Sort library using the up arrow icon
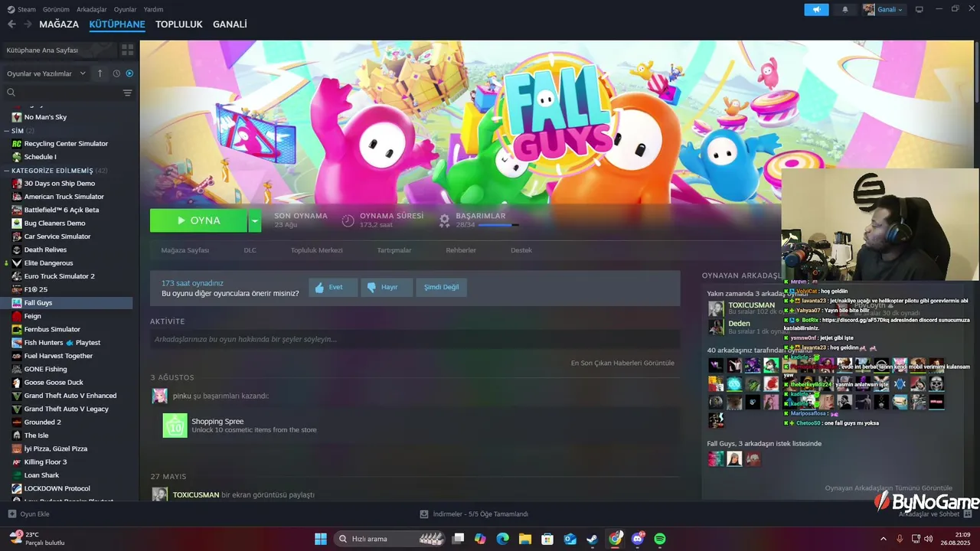980x551 pixels. pyautogui.click(x=100, y=73)
